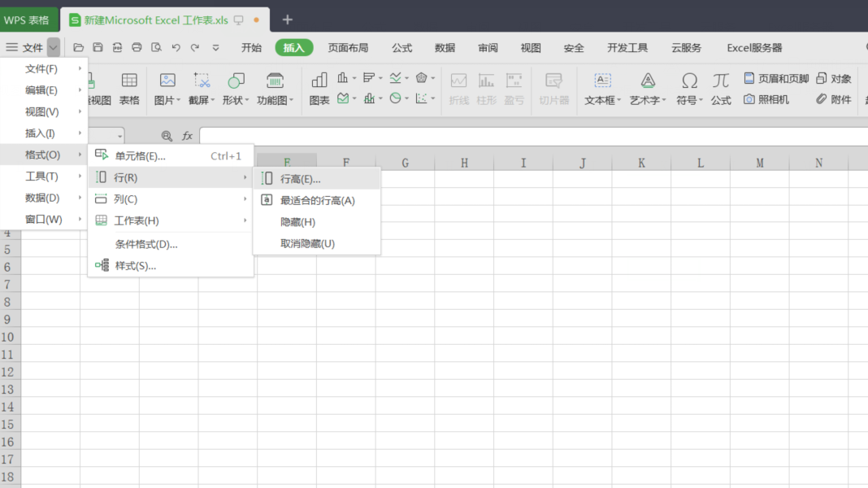Insert an attachment with 附件
This screenshot has width=868, height=488.
(x=834, y=100)
